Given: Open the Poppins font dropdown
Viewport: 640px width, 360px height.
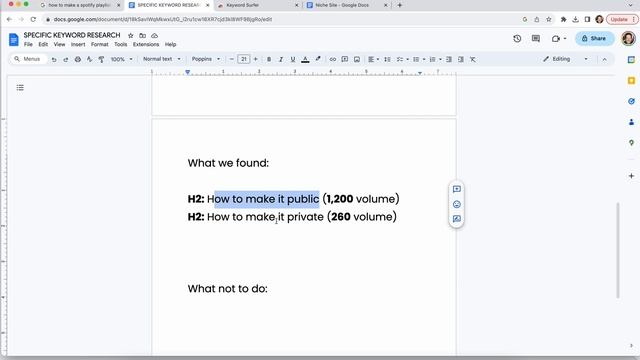Looking at the screenshot, I should click(x=206, y=59).
